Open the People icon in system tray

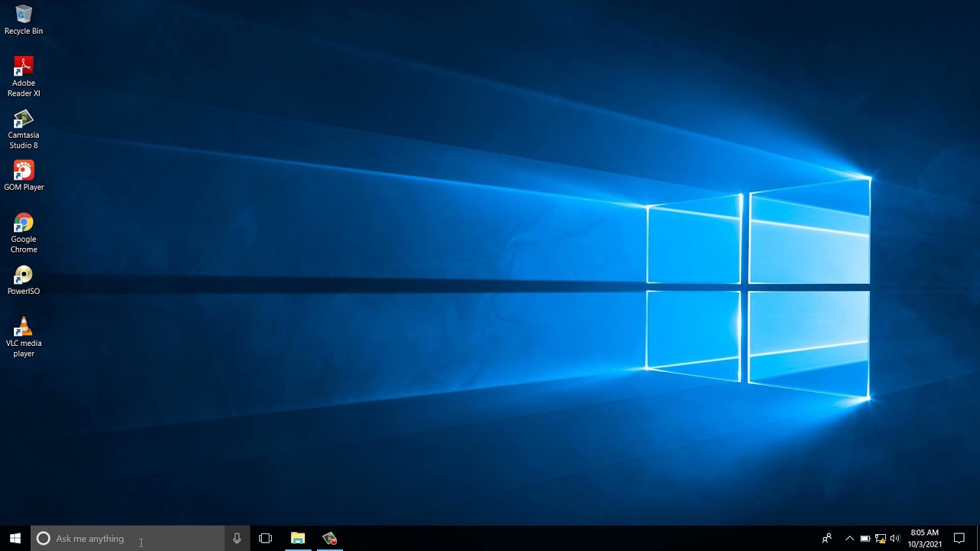pyautogui.click(x=827, y=538)
